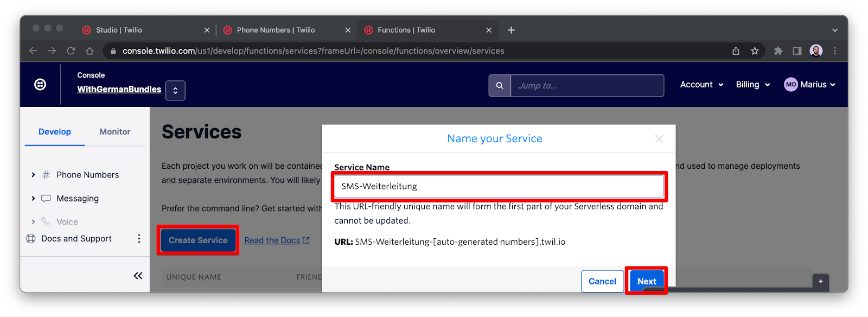Image resolution: width=868 pixels, height=317 pixels.
Task: Click the Jump to search field
Action: 587,86
